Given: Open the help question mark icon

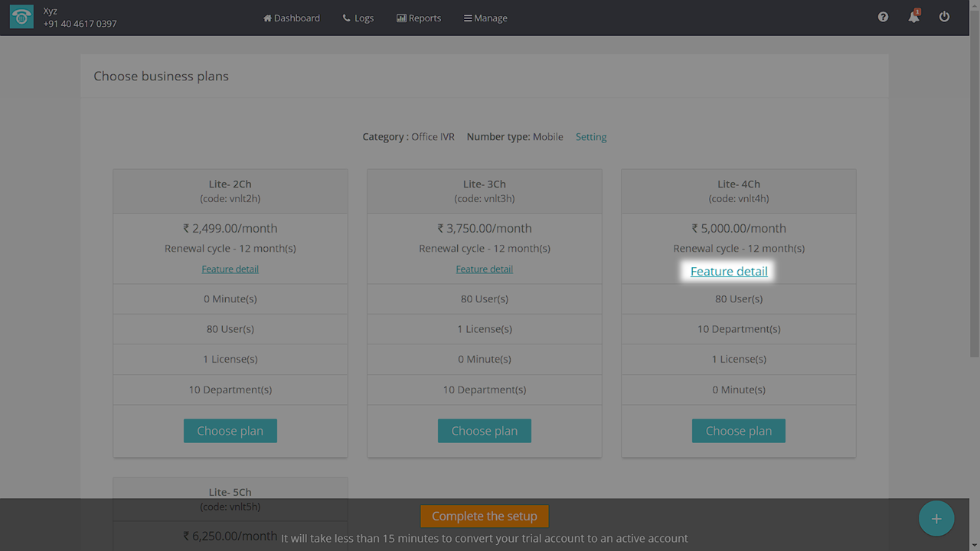Looking at the screenshot, I should click(883, 17).
